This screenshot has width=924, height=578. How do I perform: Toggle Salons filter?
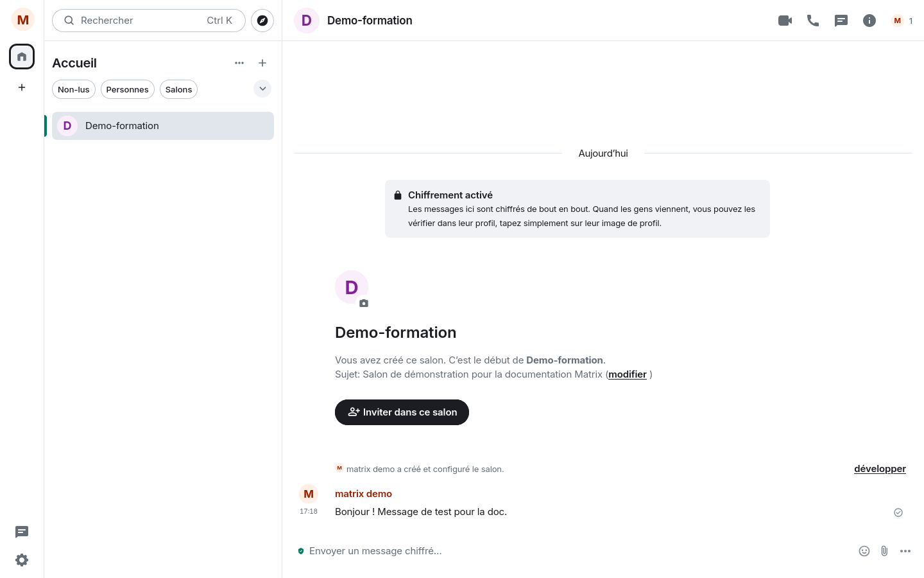coord(178,89)
